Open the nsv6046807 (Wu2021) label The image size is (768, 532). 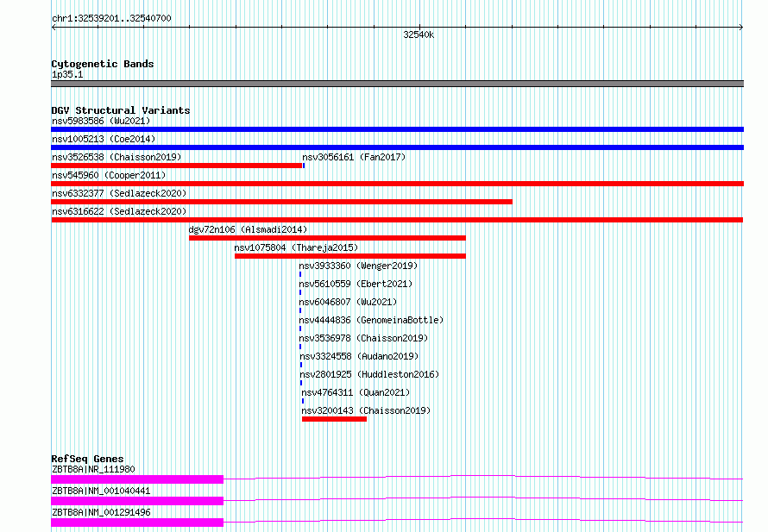pyautogui.click(x=348, y=302)
